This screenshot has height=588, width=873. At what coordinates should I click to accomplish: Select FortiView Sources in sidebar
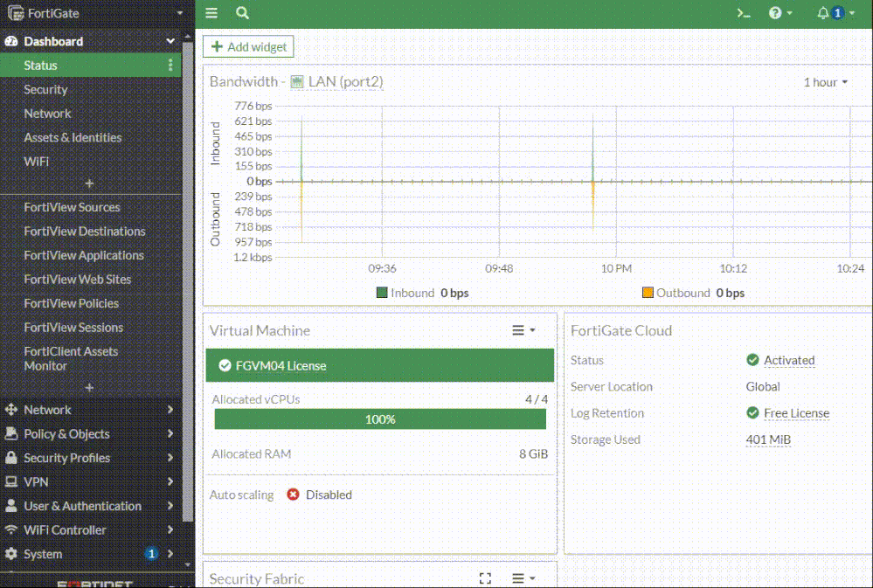coord(72,207)
